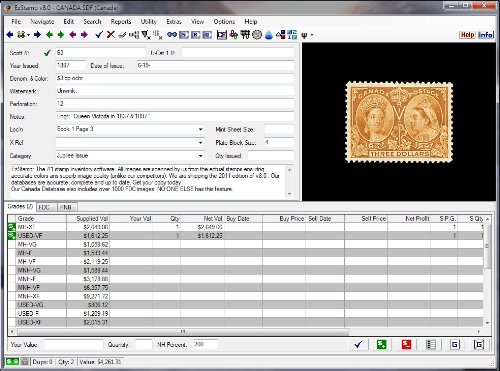Click the blue grid list toolbar icon
Image resolution: width=500 pixels, height=371 pixels.
292,35
